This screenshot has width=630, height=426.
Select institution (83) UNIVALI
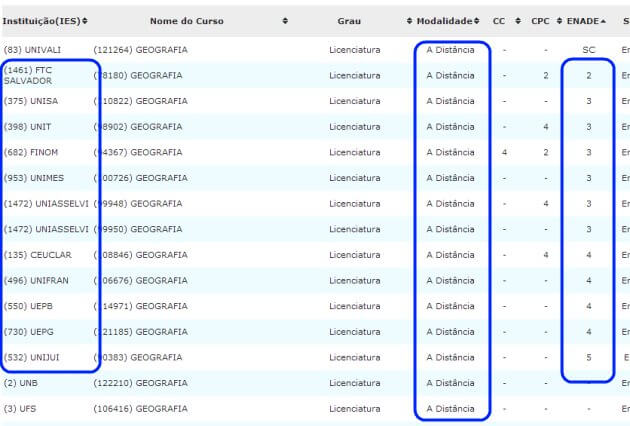click(32, 50)
